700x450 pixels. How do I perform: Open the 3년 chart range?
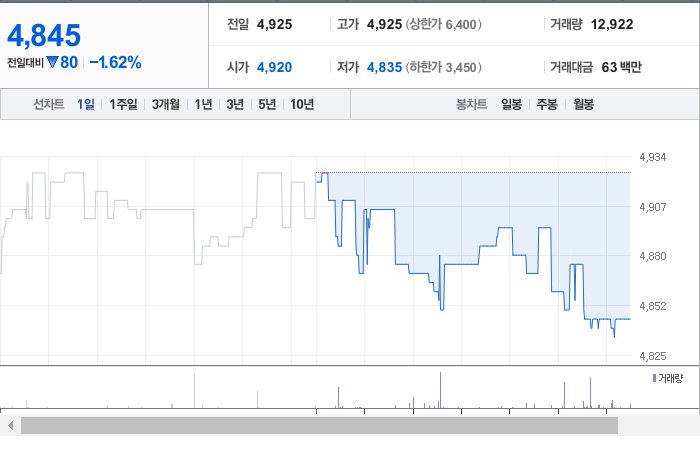[235, 104]
